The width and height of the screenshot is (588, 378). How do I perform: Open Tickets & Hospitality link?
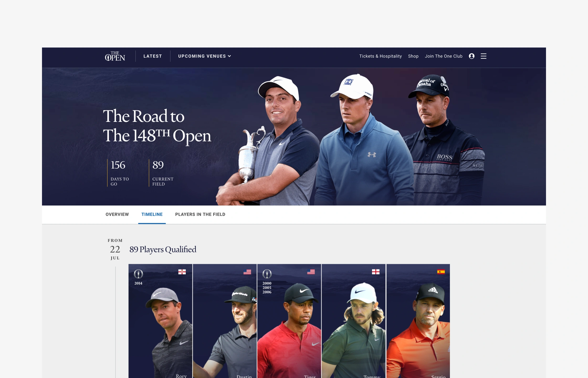point(380,56)
